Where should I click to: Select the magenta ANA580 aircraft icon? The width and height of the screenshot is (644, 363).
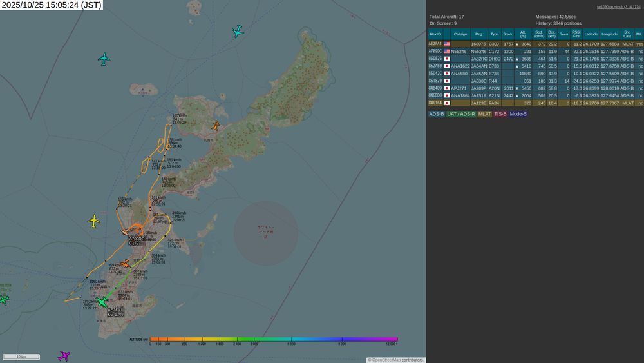[x=64, y=356]
